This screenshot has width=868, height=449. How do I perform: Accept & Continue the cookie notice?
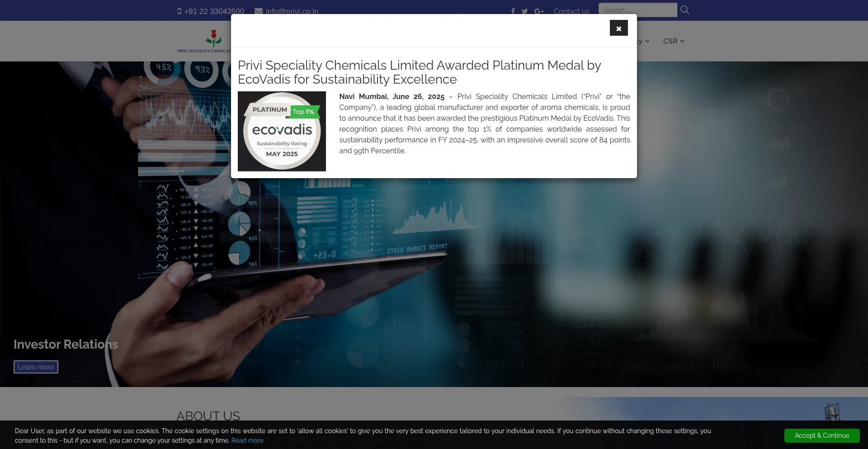(821, 435)
